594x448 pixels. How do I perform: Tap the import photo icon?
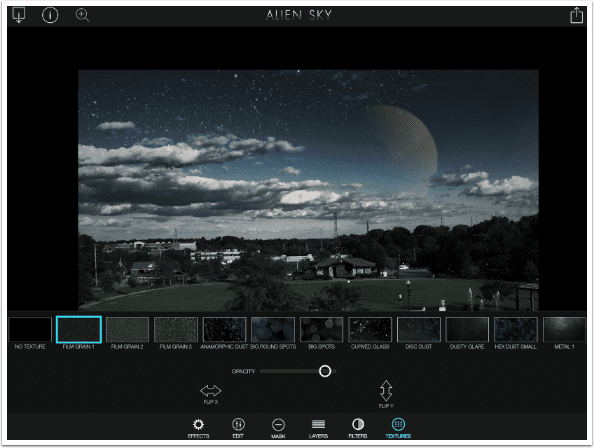point(19,15)
